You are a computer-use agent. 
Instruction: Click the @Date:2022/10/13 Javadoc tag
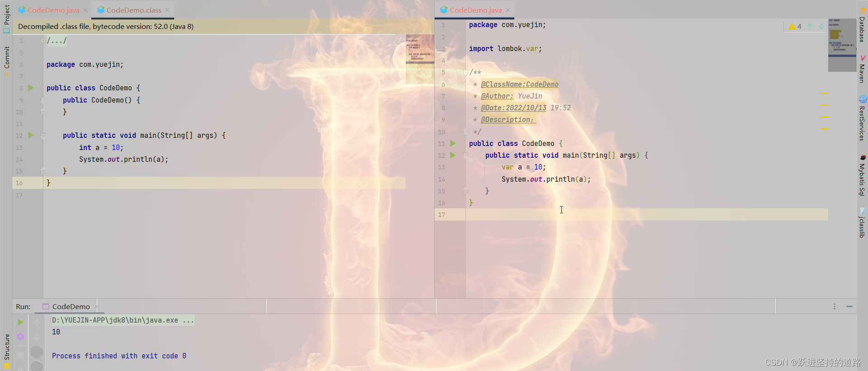[513, 108]
